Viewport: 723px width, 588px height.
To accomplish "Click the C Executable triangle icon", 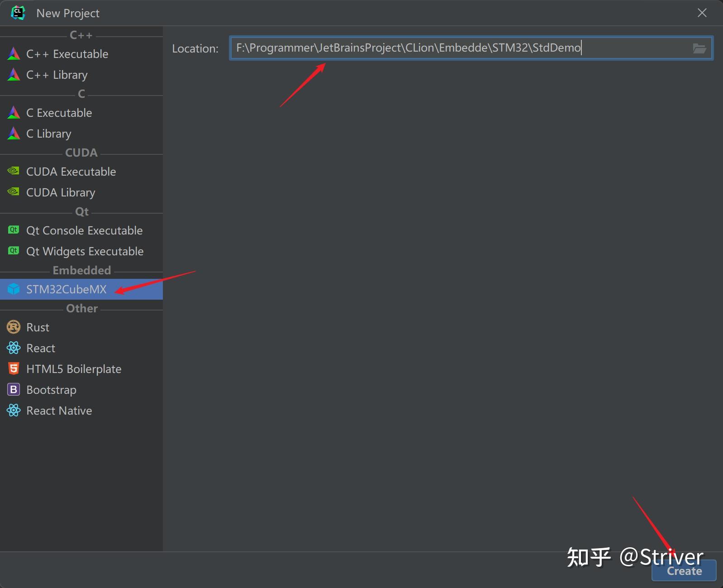I will point(14,113).
